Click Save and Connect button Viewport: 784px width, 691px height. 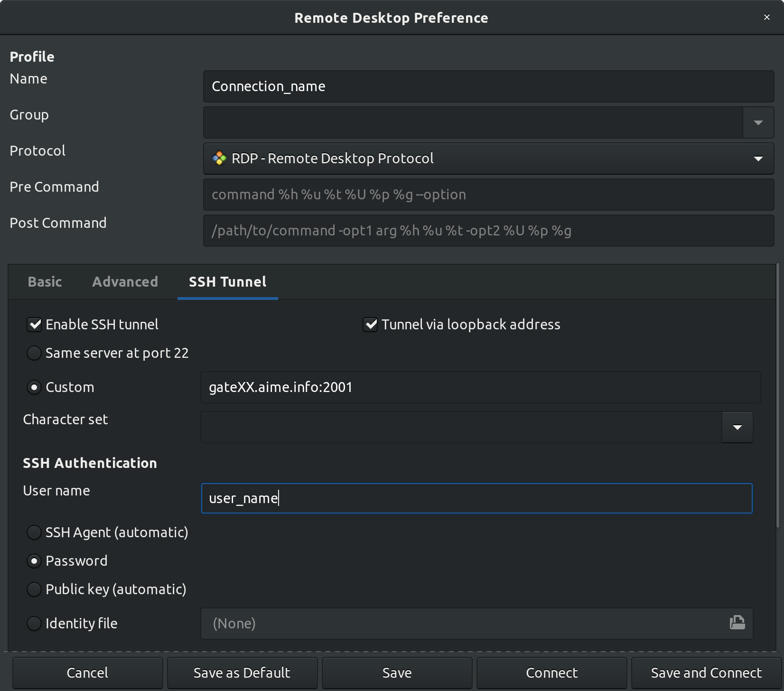(x=706, y=673)
